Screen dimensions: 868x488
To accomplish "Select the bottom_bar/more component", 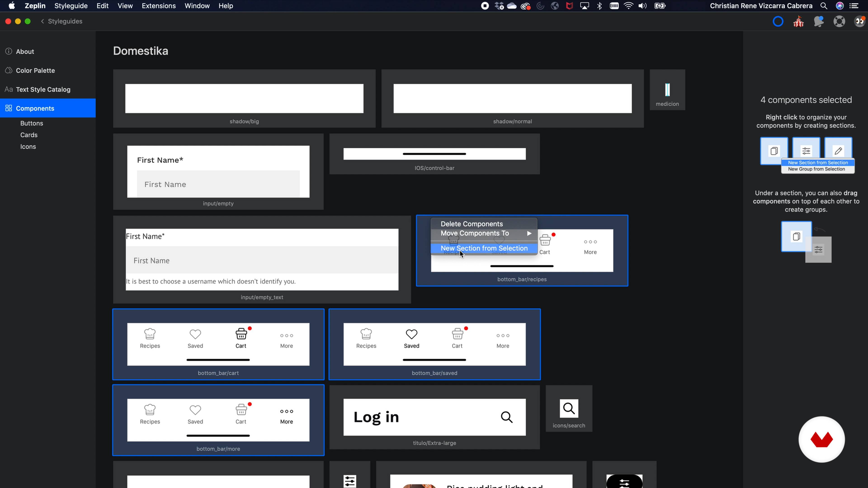I will pyautogui.click(x=218, y=420).
